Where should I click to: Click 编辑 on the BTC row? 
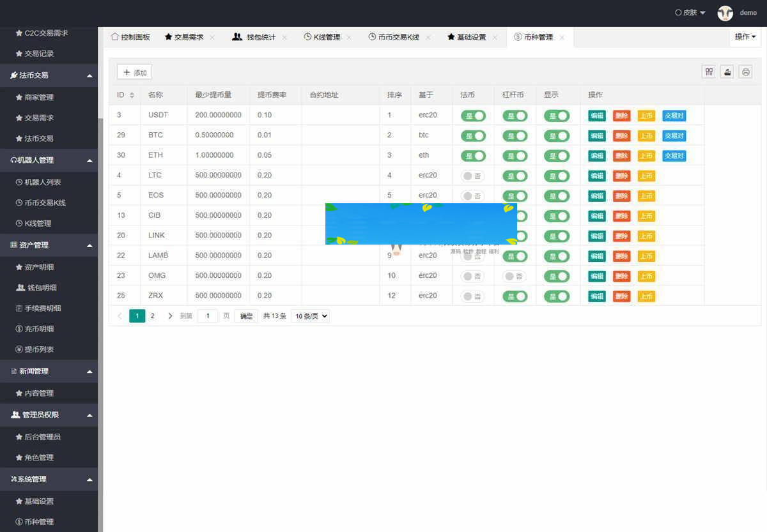(596, 135)
